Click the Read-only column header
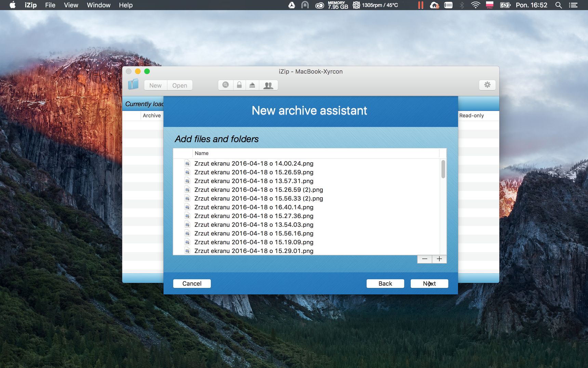This screenshot has height=368, width=588. pyautogui.click(x=471, y=116)
